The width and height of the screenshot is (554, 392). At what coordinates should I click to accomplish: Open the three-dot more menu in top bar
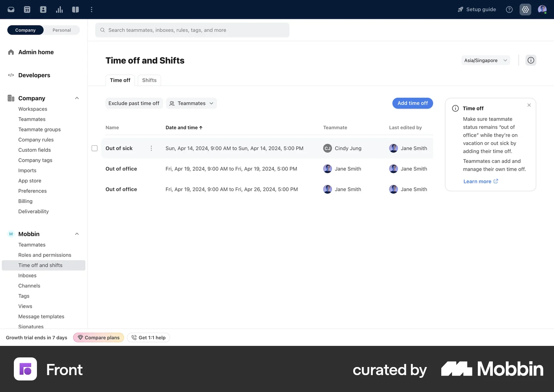tap(92, 10)
